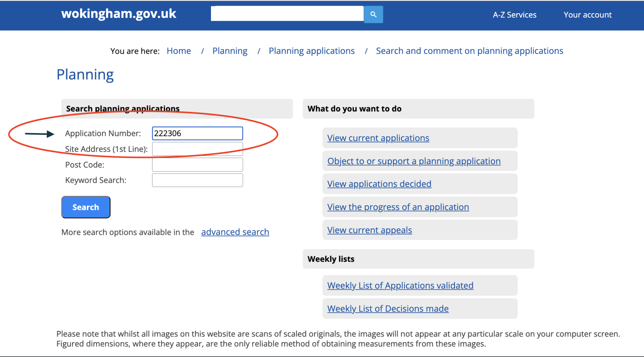Click the Keyword Search input field
644x357 pixels.
(x=197, y=180)
